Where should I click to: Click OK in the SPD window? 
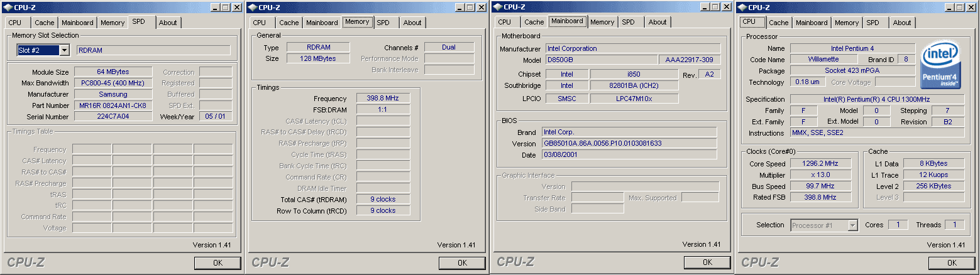(217, 263)
